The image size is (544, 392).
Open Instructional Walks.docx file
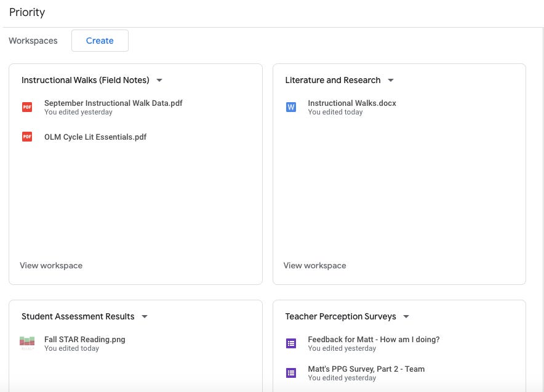(352, 103)
